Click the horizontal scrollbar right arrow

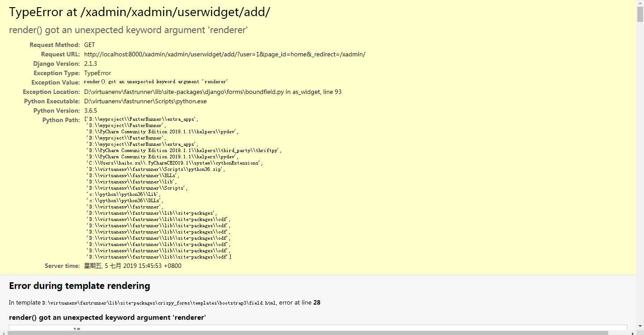tap(633, 333)
